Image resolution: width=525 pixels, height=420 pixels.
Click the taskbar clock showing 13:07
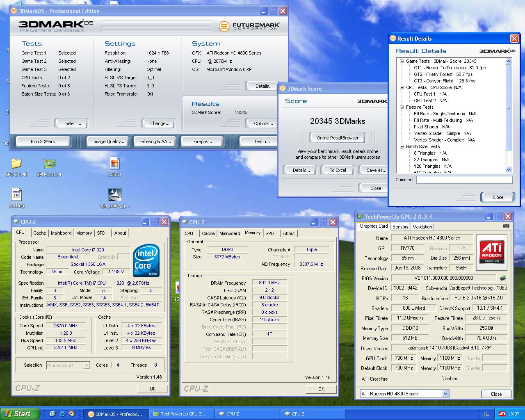tap(514, 414)
